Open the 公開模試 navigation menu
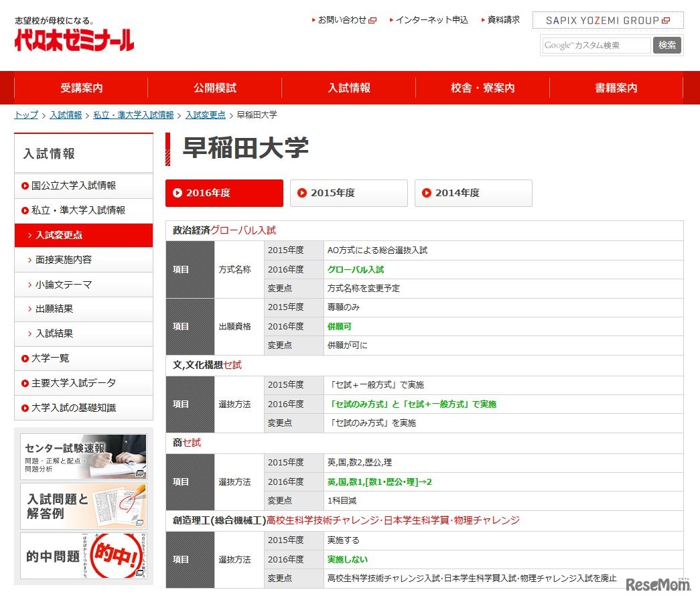This screenshot has height=600, width=700. point(214,87)
